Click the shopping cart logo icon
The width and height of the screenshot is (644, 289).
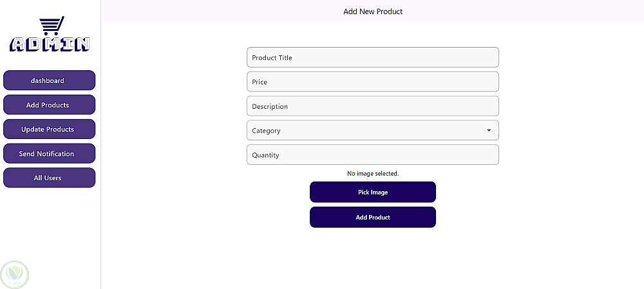point(52,26)
